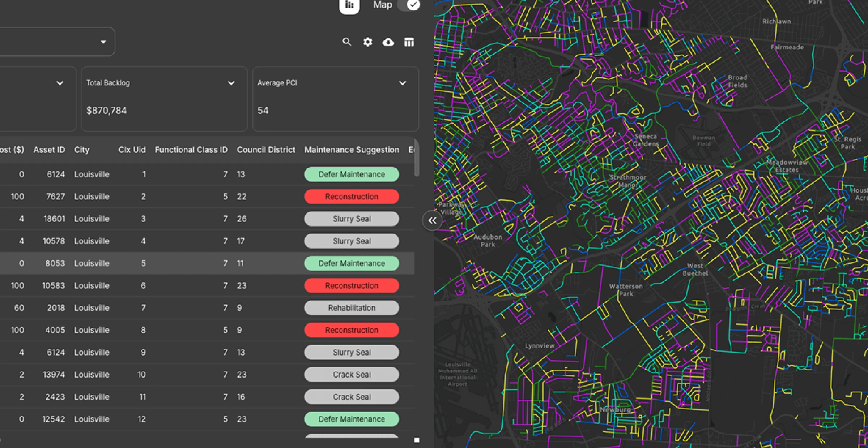Open the column layout icon
This screenshot has width=868, height=448.
point(409,42)
